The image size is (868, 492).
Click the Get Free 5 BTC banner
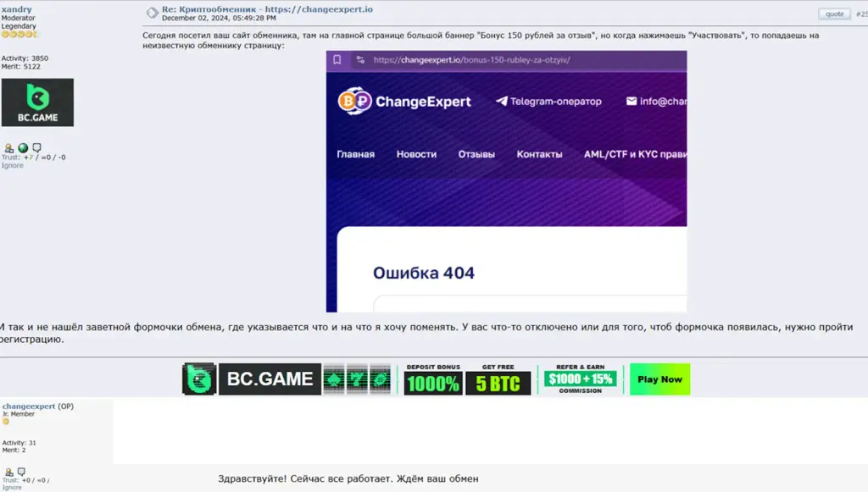pyautogui.click(x=498, y=379)
